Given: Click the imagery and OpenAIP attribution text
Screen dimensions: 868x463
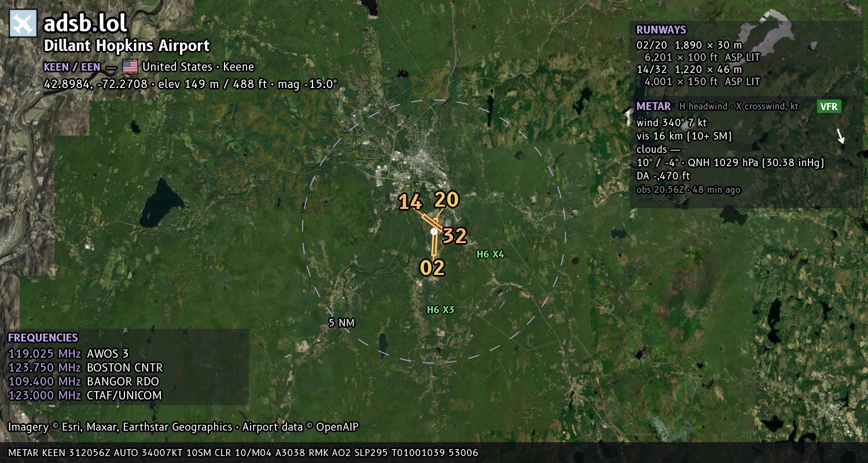Looking at the screenshot, I should click(x=183, y=427).
